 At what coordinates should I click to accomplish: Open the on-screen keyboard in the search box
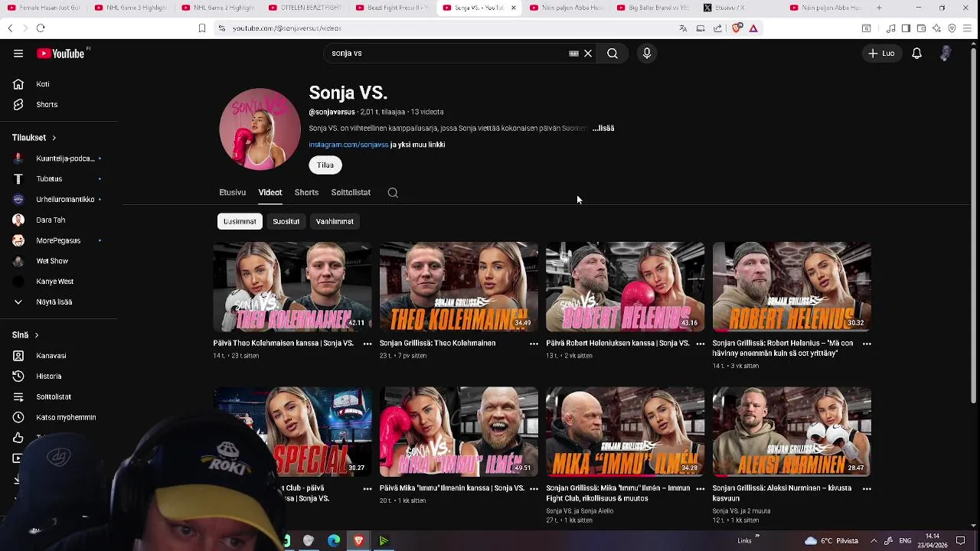[573, 54]
